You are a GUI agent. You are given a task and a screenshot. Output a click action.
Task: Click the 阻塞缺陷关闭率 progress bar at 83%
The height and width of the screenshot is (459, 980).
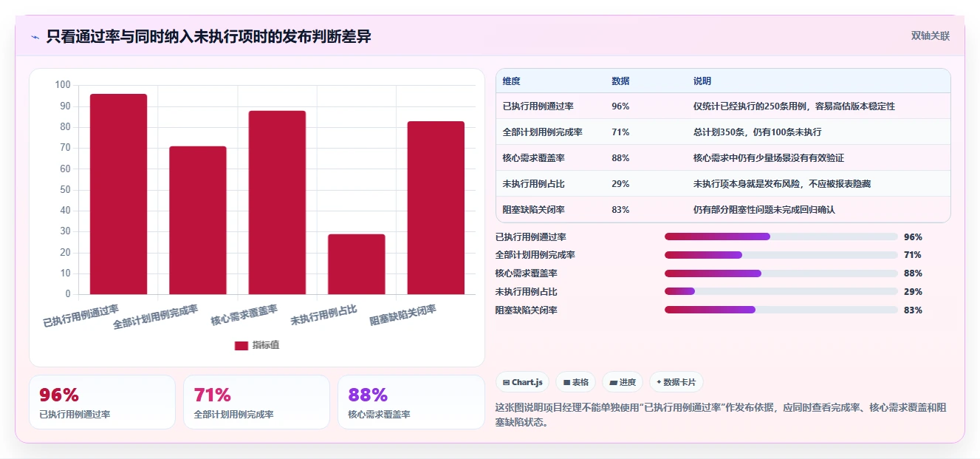(x=781, y=310)
